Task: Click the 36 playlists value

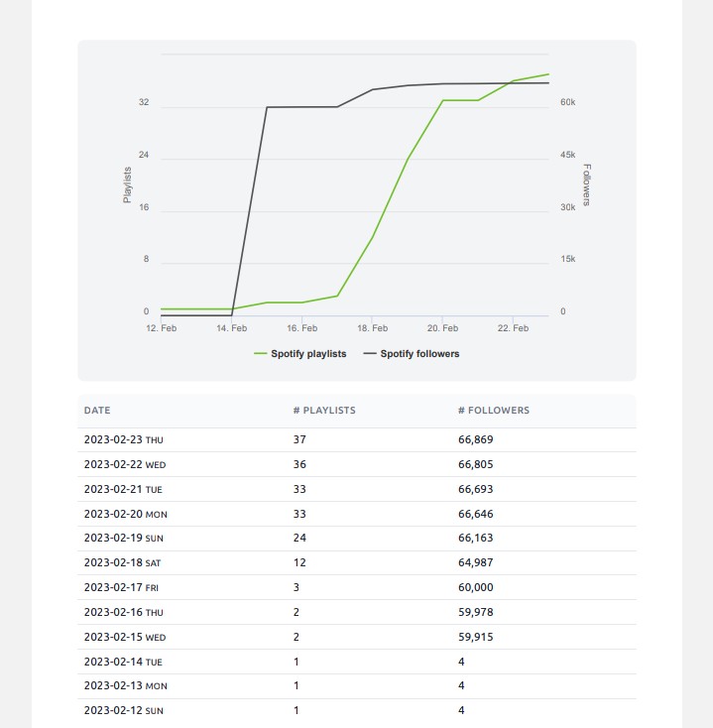Action: point(299,464)
